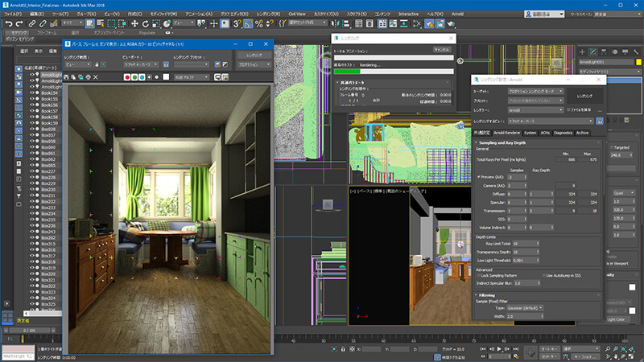The image size is (644, 362).
Task: Open the Modify panel icon
Action: coord(592,52)
